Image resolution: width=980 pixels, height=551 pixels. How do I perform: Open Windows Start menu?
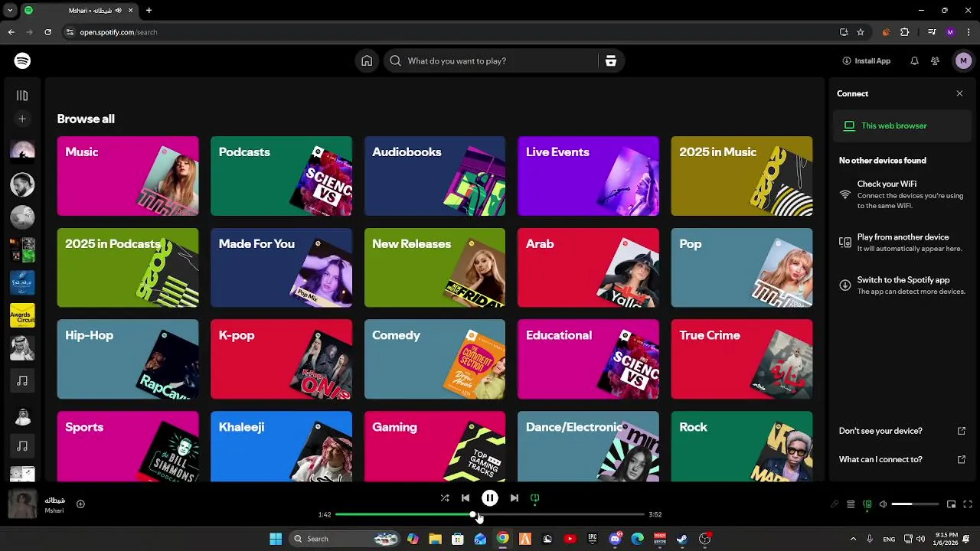pyautogui.click(x=276, y=539)
